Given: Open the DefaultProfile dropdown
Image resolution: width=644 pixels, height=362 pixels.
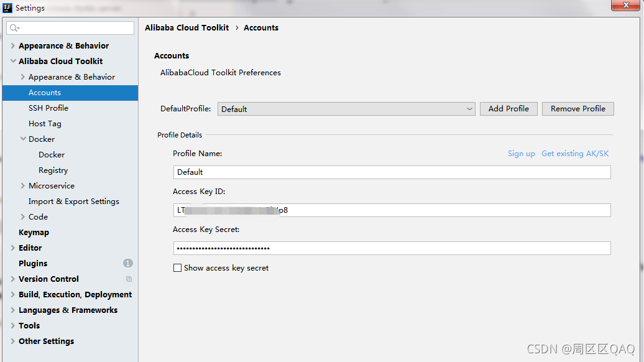Looking at the screenshot, I should (x=346, y=109).
